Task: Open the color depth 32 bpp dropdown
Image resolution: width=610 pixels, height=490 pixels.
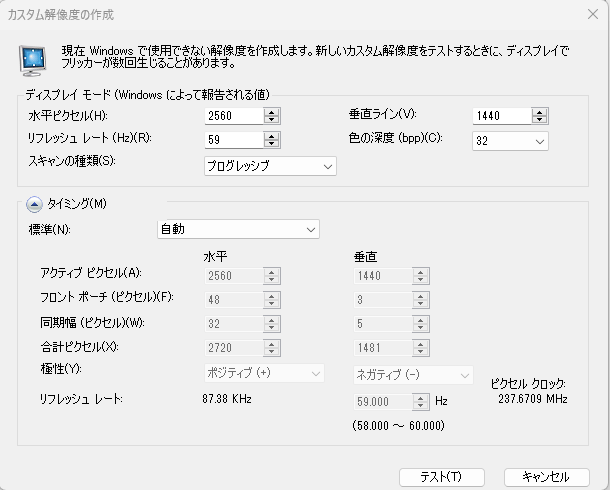Action: click(510, 141)
